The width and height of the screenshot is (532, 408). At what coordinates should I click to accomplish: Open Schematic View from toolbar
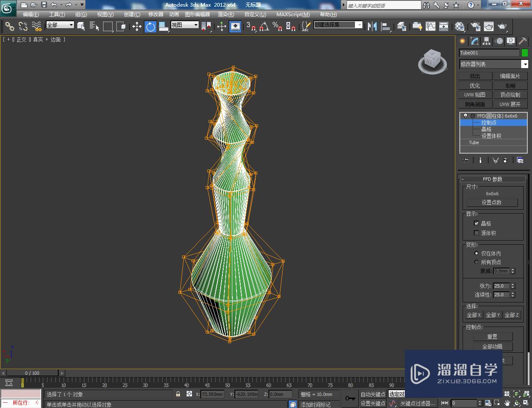pos(444,27)
